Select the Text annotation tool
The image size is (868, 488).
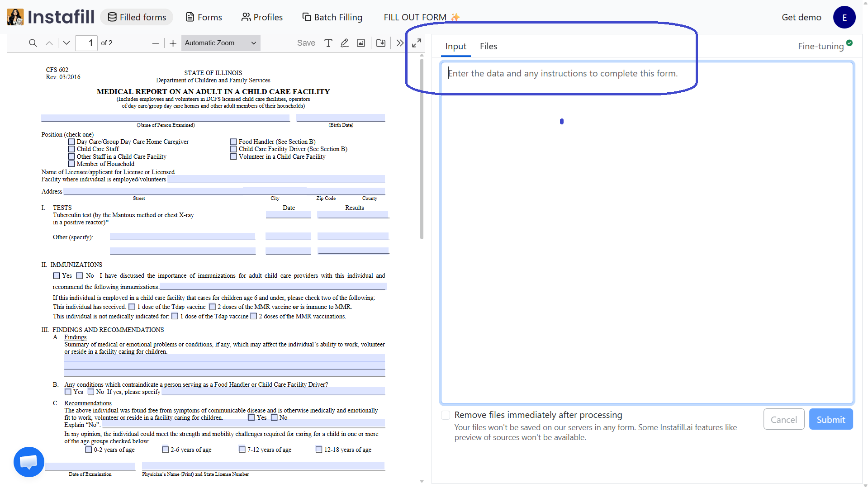[328, 43]
